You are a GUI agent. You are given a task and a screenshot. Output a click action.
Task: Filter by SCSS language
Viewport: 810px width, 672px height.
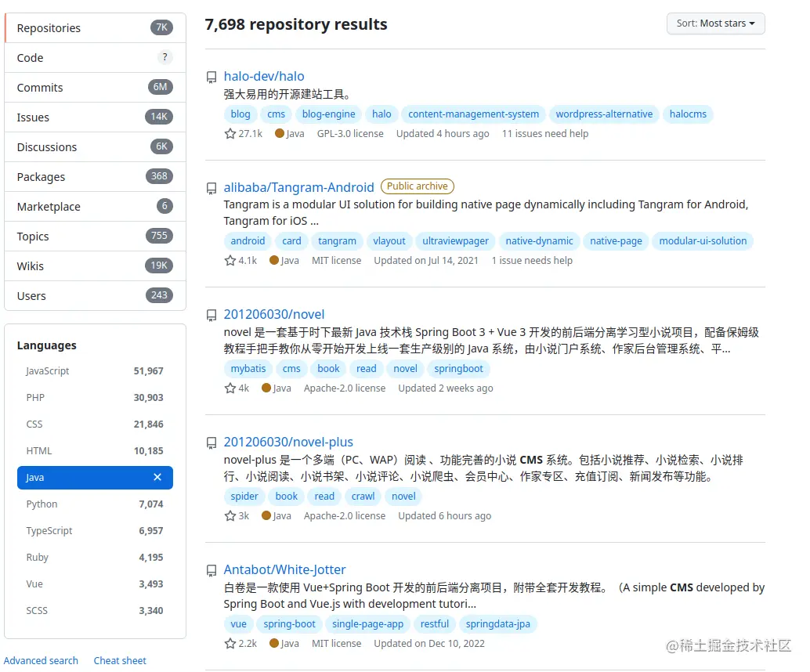95,611
